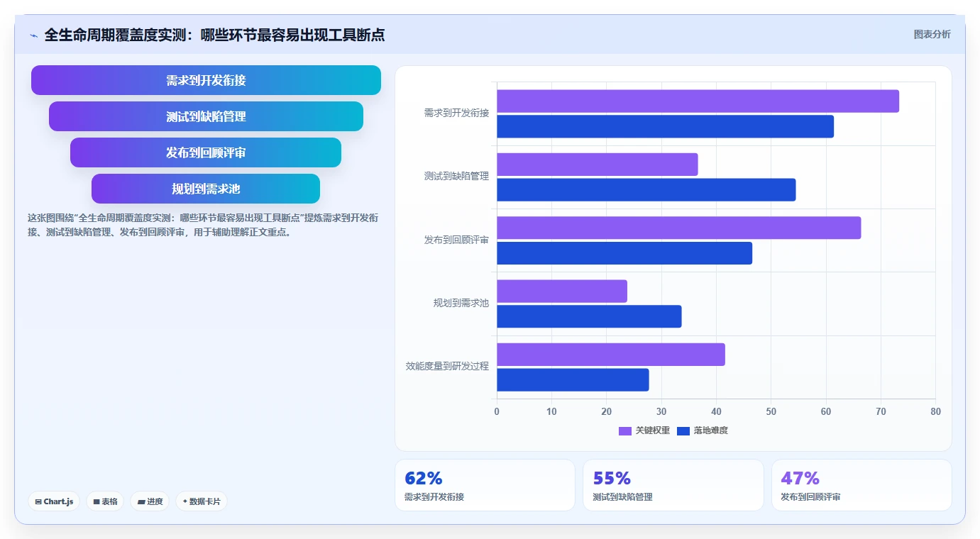The width and height of the screenshot is (980, 539).
Task: Click the blue 落地难度 bar for 需求到开发衔接
Action: tap(665, 126)
